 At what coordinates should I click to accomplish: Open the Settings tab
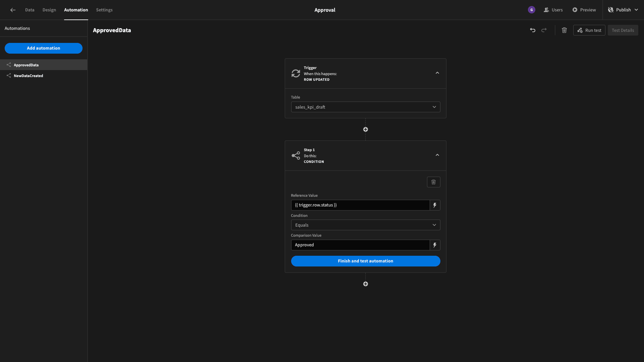point(104,10)
